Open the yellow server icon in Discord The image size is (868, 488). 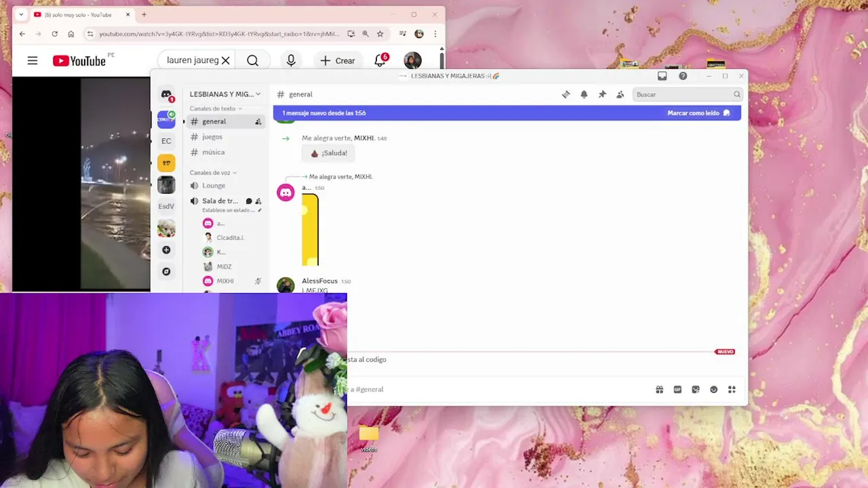(166, 163)
